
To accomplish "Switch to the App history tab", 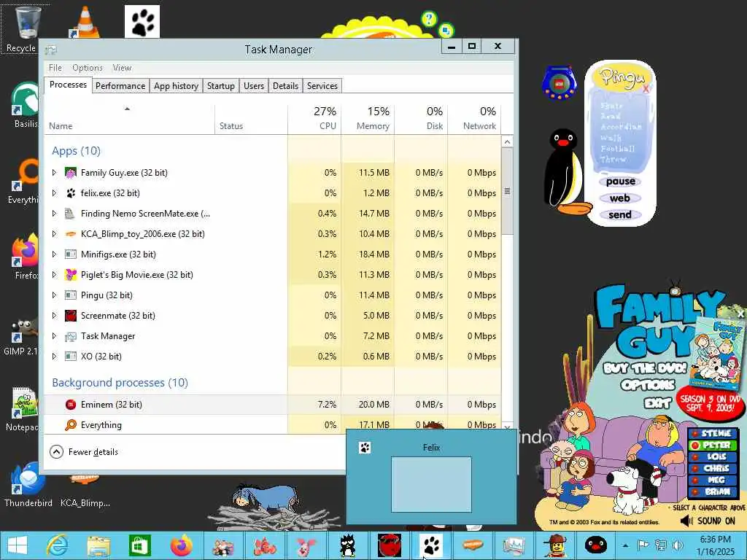I will point(176,86).
